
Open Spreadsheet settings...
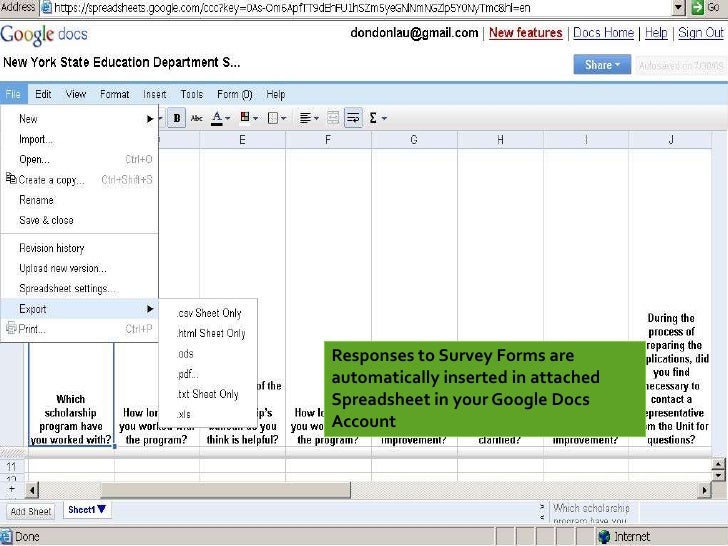(x=79, y=288)
